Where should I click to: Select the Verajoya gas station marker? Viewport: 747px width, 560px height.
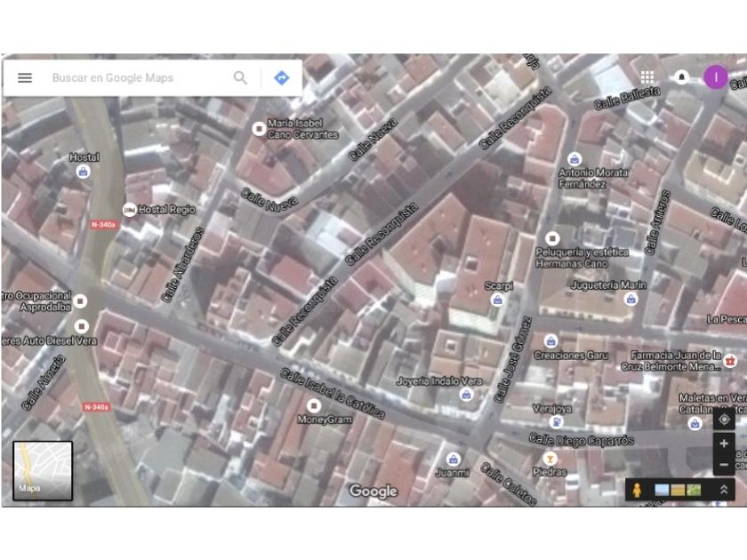pos(556,421)
